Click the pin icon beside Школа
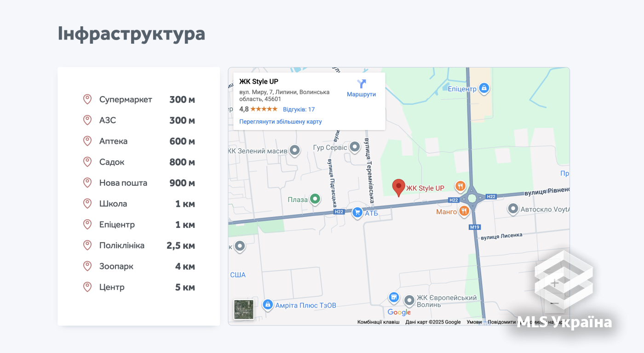644x353 pixels. coord(87,203)
